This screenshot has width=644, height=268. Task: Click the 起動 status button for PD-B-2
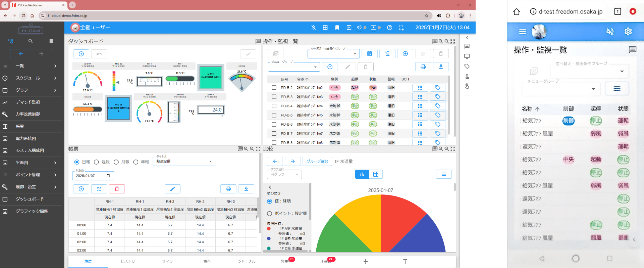click(x=355, y=88)
